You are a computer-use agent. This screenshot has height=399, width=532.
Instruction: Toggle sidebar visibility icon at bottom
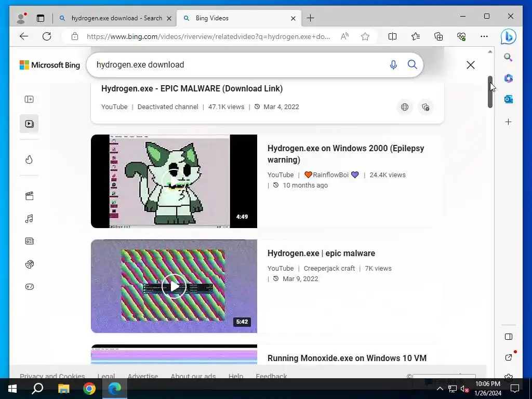(508, 337)
